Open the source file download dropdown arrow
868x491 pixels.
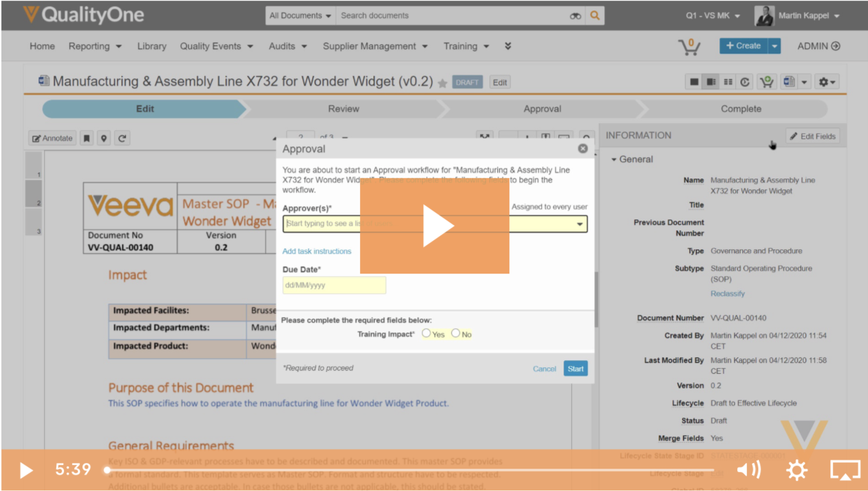pyautogui.click(x=804, y=82)
